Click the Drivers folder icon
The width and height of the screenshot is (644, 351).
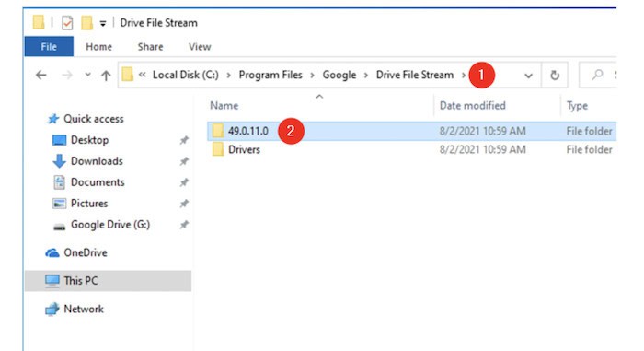218,149
